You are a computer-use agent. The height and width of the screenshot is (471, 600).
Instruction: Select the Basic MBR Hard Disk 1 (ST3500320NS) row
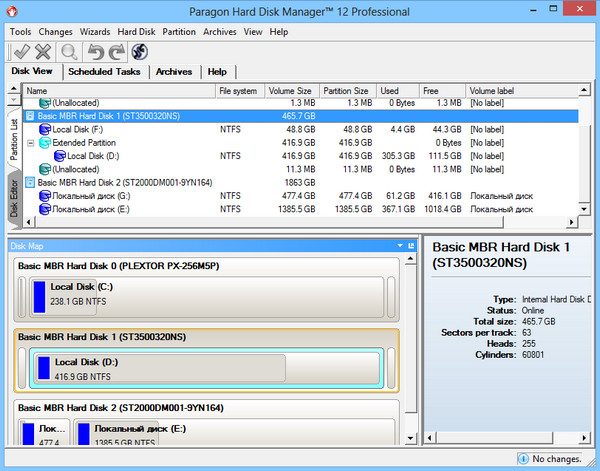301,116
